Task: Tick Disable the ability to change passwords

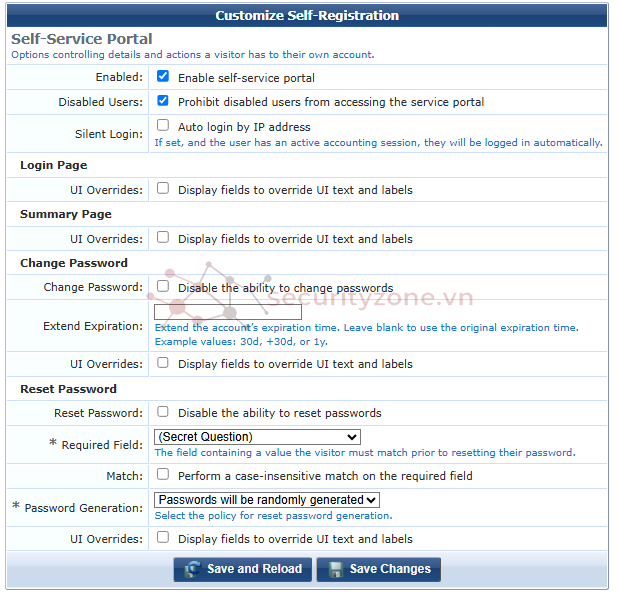Action: click(163, 286)
